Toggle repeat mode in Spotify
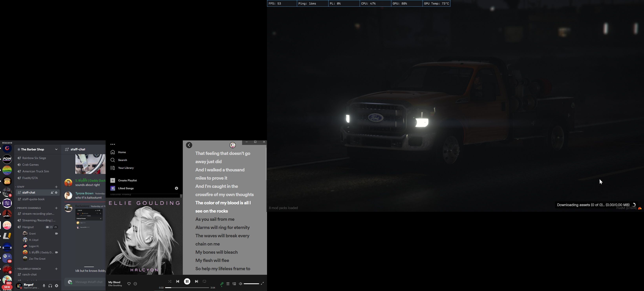Screen dimensions: 644x291 (204, 281)
